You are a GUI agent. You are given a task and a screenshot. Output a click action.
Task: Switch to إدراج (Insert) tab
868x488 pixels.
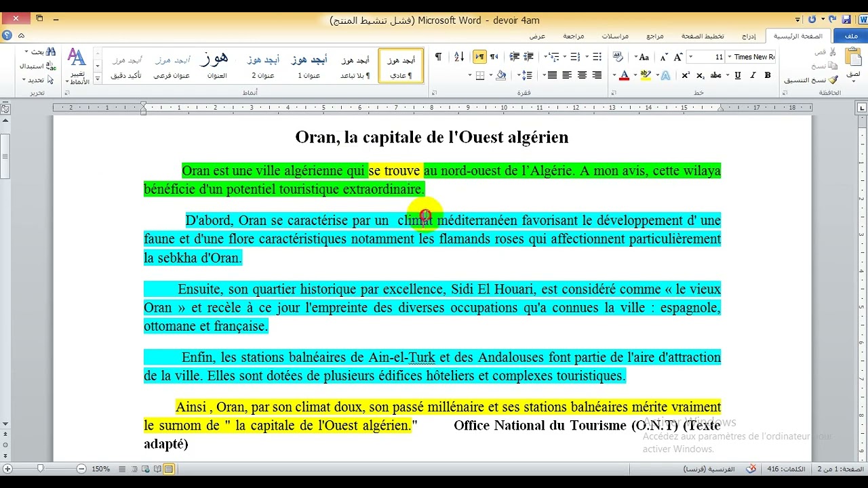pos(749,36)
